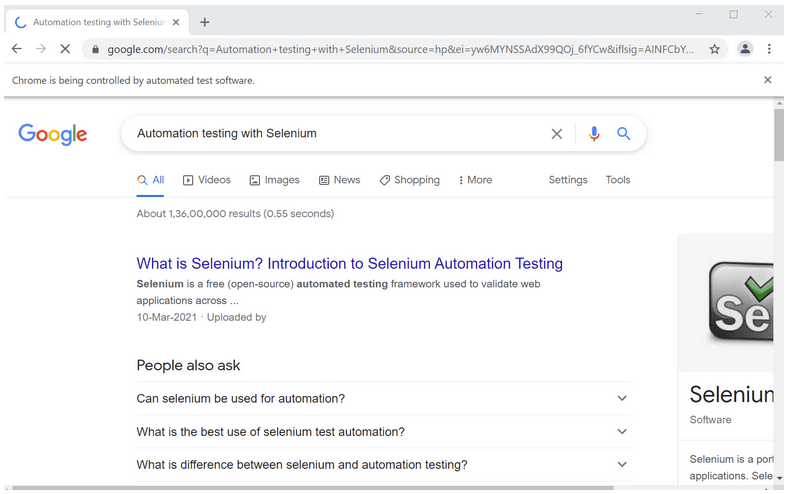This screenshot has width=789, height=494.
Task: Open the More search filters dropdown
Action: click(x=475, y=180)
